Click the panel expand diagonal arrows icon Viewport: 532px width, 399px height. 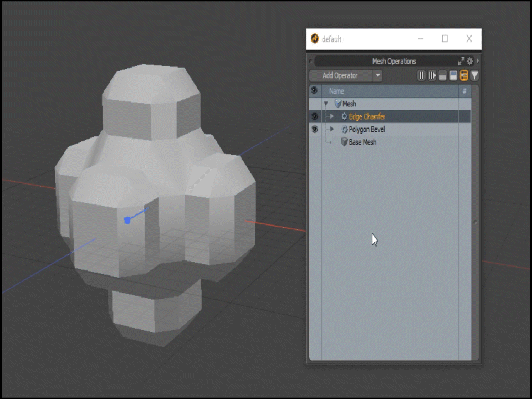pos(461,61)
